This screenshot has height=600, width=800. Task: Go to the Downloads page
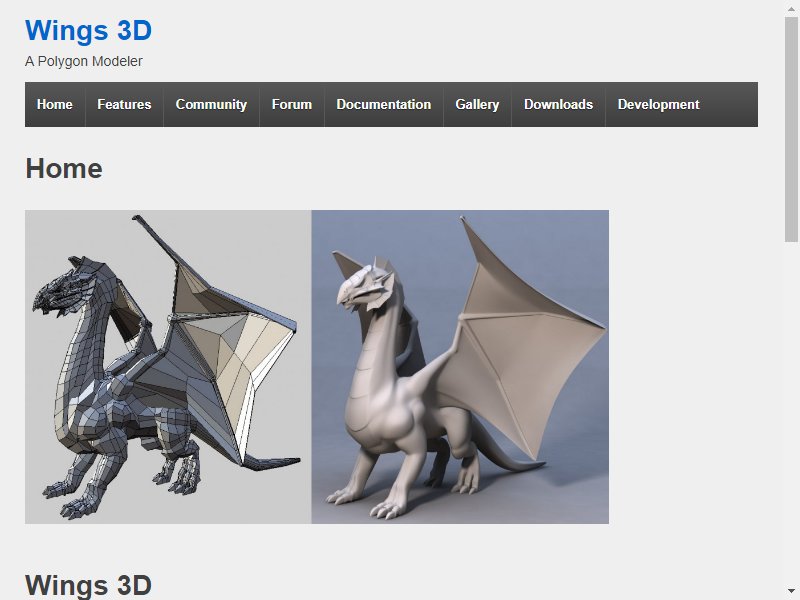coord(558,105)
